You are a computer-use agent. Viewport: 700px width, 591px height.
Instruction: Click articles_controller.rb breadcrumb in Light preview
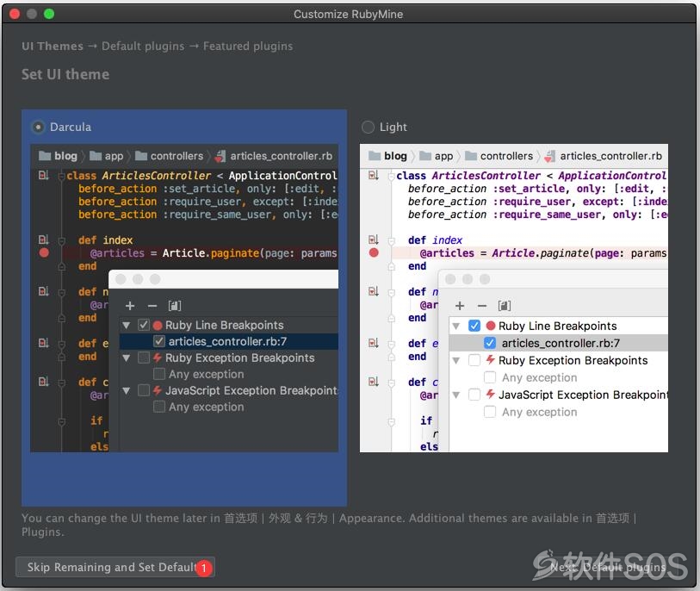click(610, 156)
